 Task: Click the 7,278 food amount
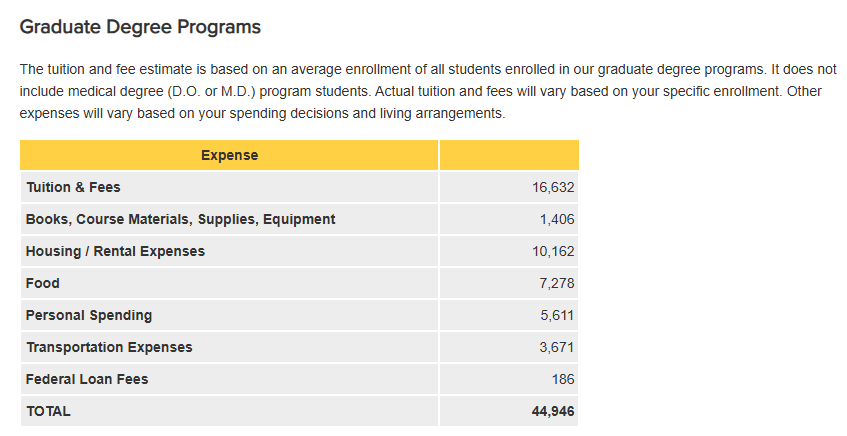click(557, 283)
